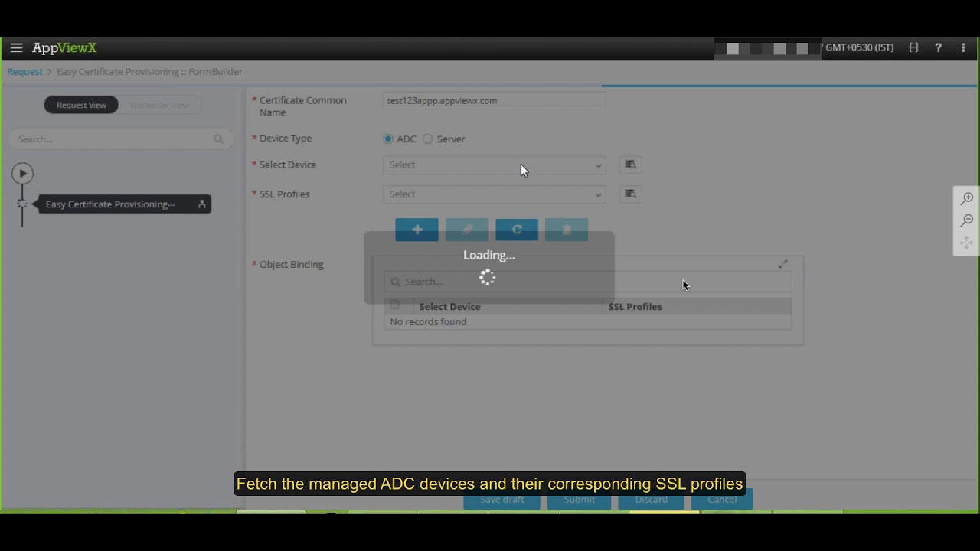Image resolution: width=980 pixels, height=551 pixels.
Task: Switch to Request View tab
Action: (81, 105)
